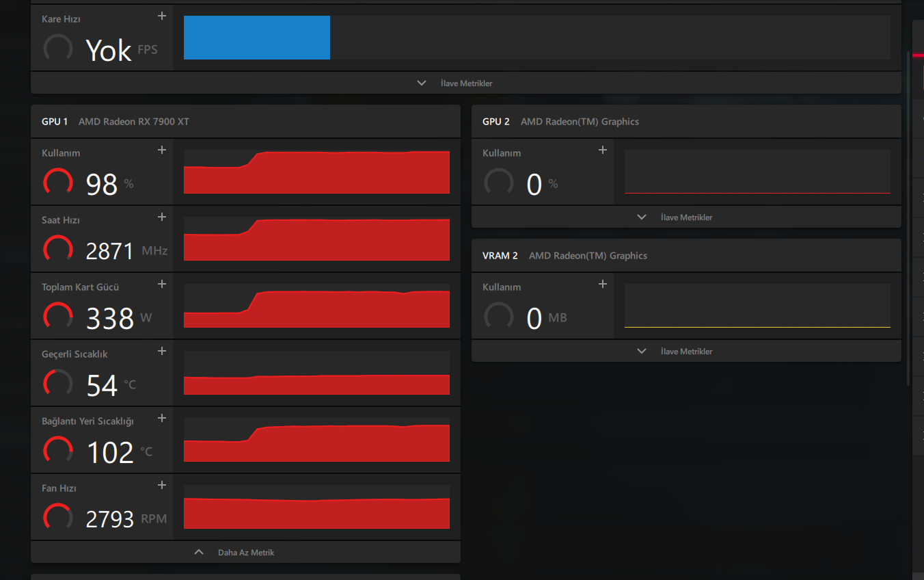This screenshot has width=924, height=580.
Task: Click the plus icon for Bağlantı Yeri Sıcaklığı
Action: coord(162,418)
